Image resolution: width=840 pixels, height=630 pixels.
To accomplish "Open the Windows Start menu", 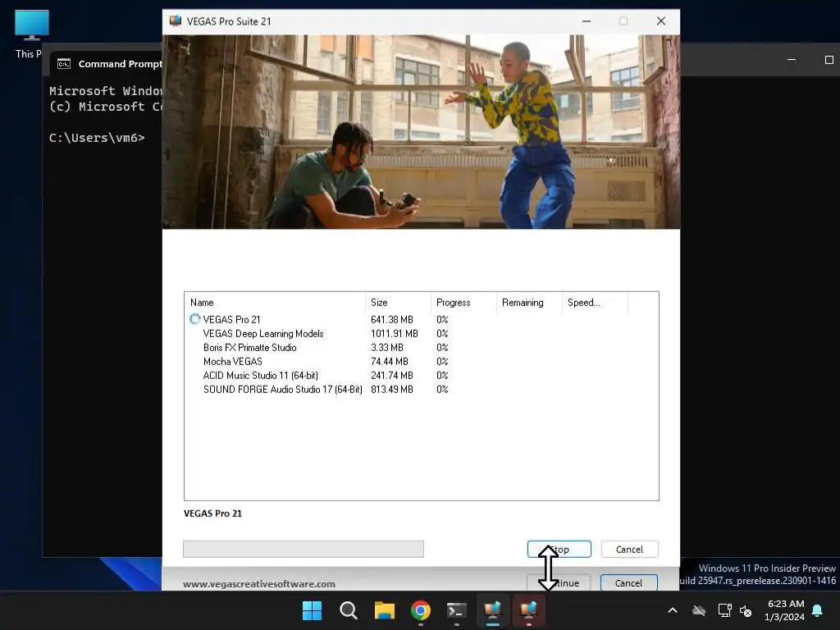I will pyautogui.click(x=312, y=610).
